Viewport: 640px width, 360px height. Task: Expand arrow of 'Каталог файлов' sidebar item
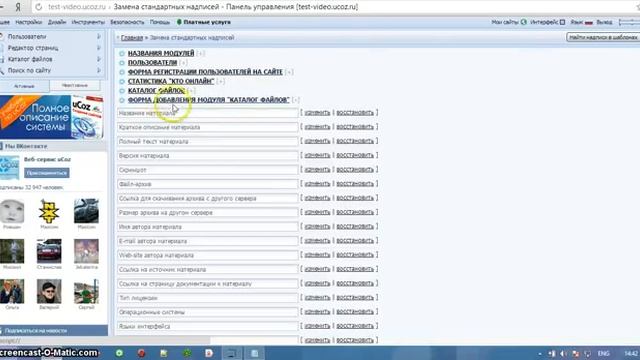point(99,59)
